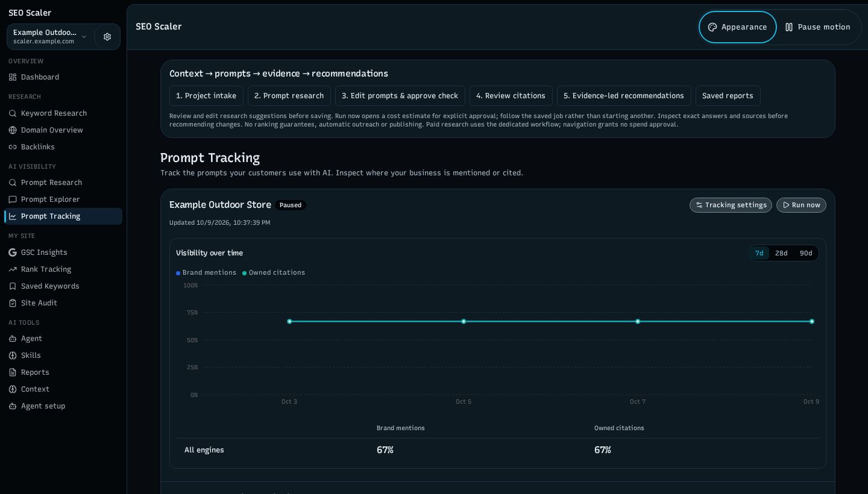Pause motion using the top toggle
The image size is (868, 494).
coord(818,27)
